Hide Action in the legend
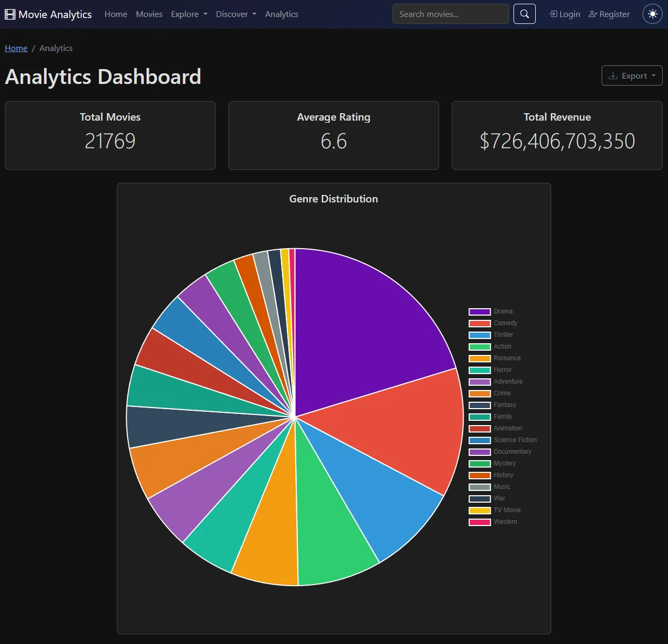 (x=490, y=347)
